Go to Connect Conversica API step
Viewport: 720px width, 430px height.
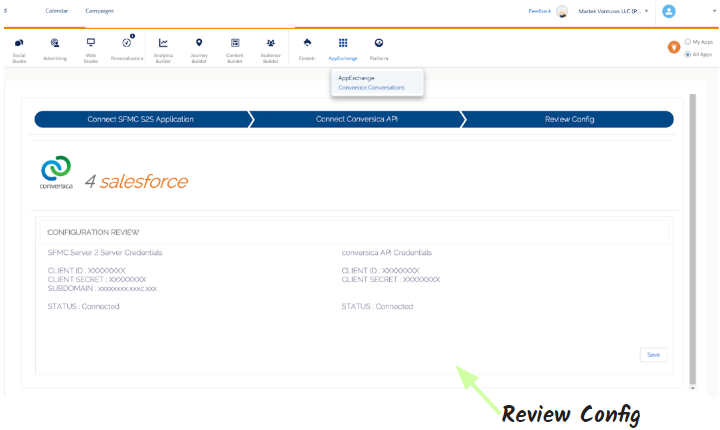(x=357, y=119)
